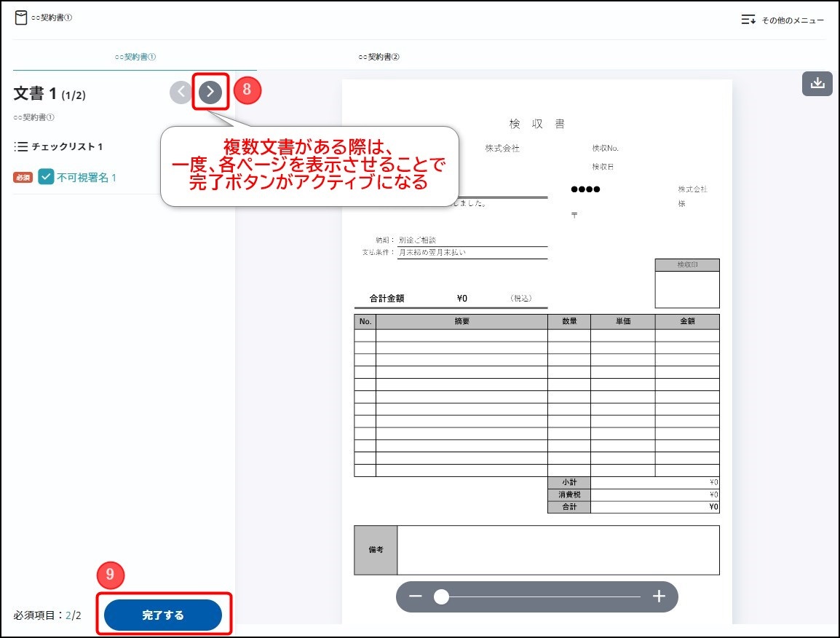
Task: Click the 合計金額 row in the document
Action: (x=450, y=298)
